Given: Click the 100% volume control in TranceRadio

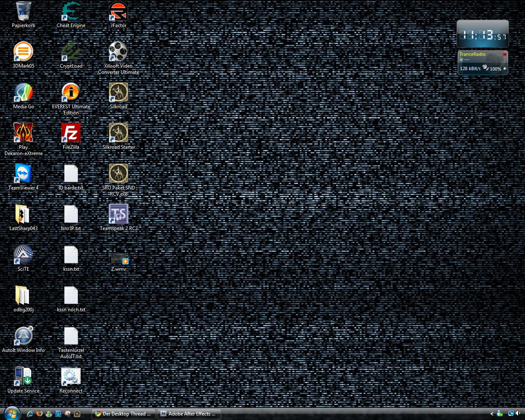Looking at the screenshot, I should click(x=495, y=69).
